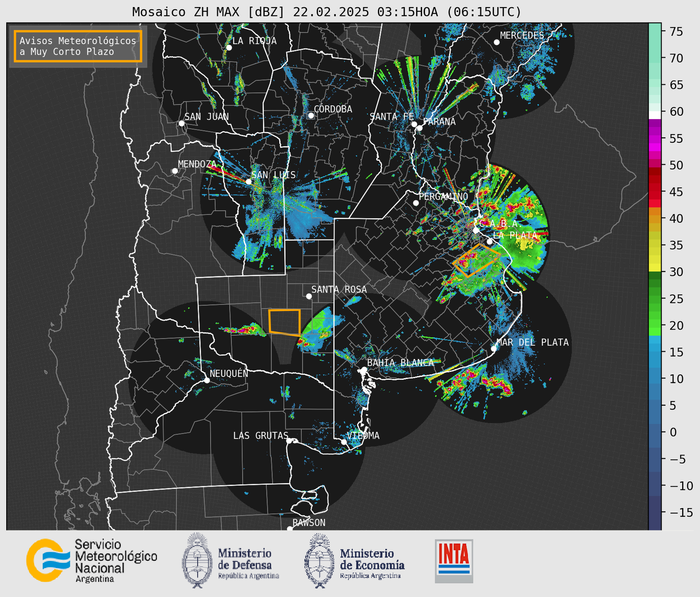The height and width of the screenshot is (597, 700).
Task: Select the LA RIOJA city marker
Action: pyautogui.click(x=229, y=48)
